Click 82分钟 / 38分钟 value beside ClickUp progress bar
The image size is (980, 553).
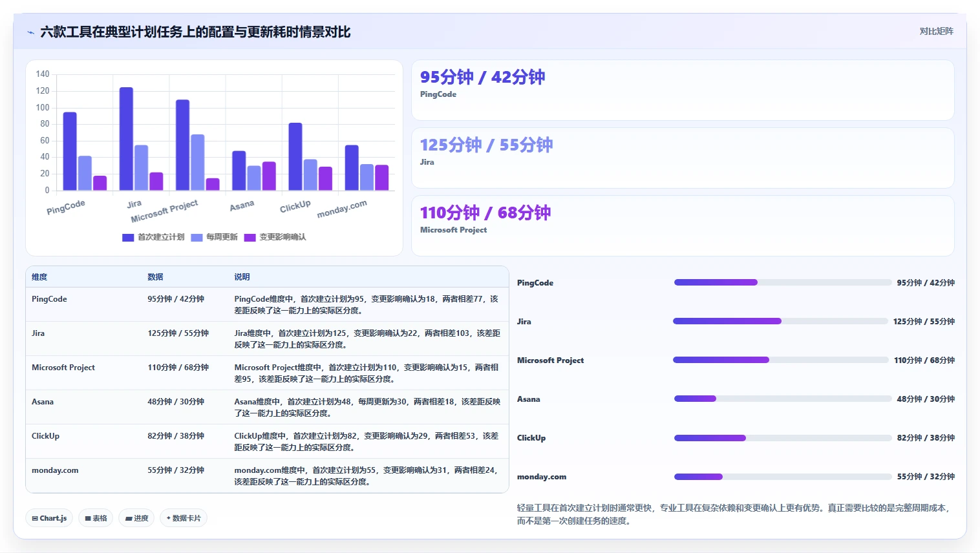coord(926,438)
